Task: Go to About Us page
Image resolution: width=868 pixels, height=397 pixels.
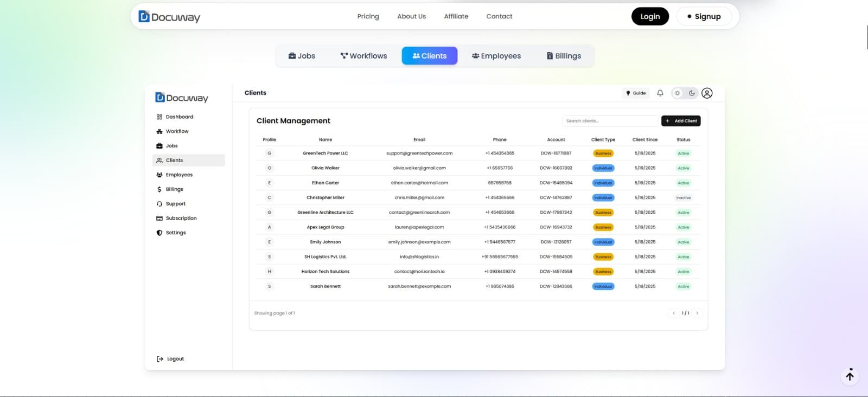Action: [x=411, y=16]
